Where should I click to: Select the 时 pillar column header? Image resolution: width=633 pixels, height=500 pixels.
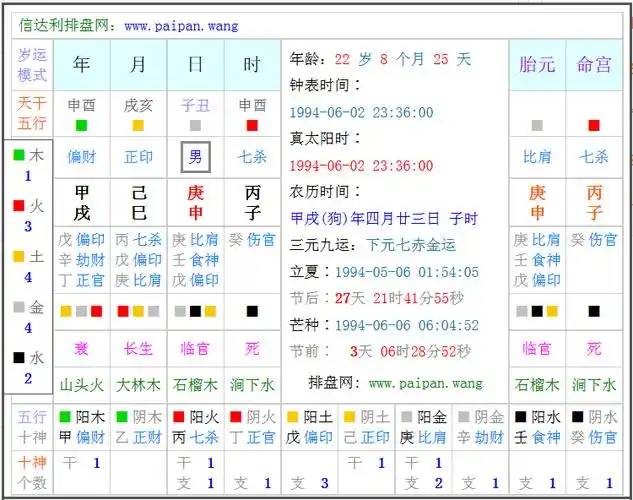point(252,65)
